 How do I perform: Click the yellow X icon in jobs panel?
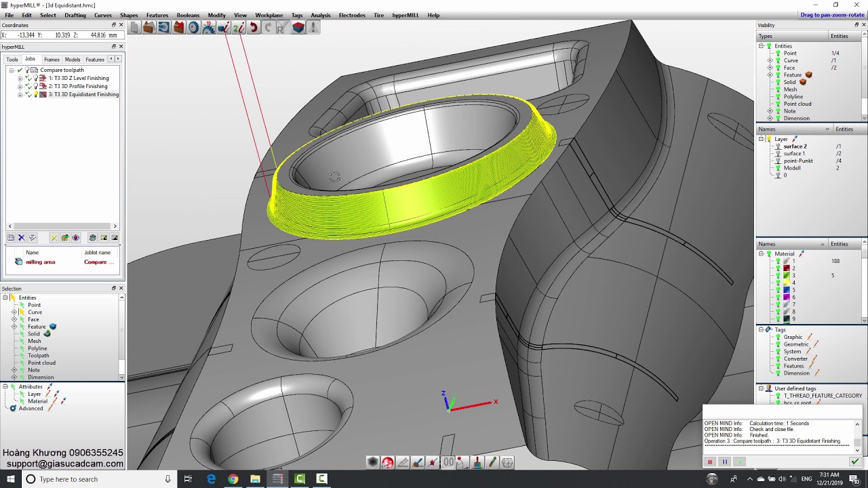tap(54, 237)
